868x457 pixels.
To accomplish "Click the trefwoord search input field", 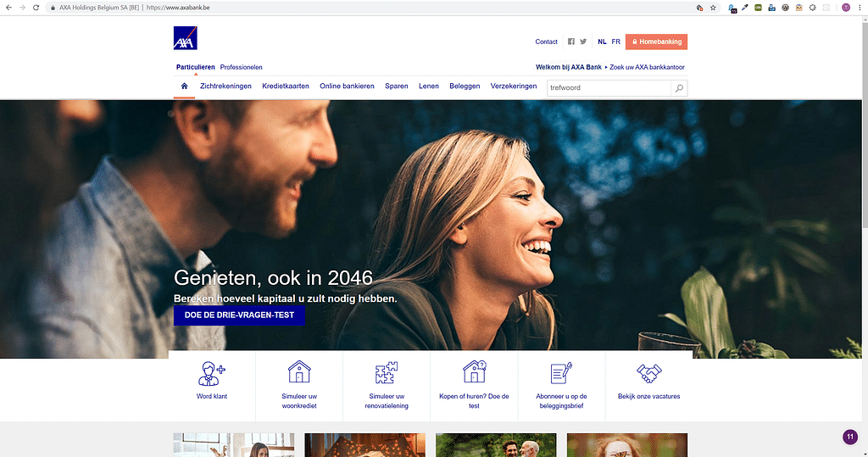I will [x=609, y=87].
